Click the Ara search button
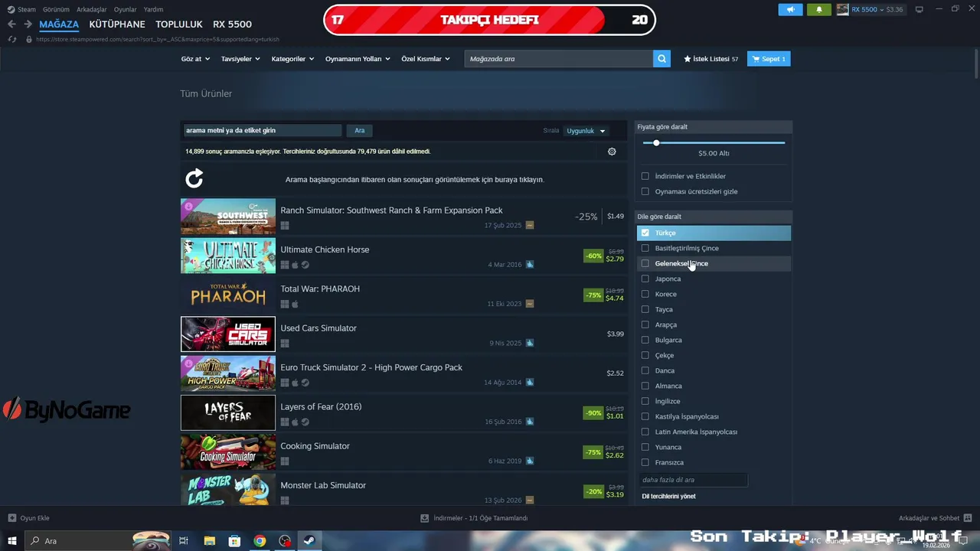The width and height of the screenshot is (980, 551). (x=360, y=131)
